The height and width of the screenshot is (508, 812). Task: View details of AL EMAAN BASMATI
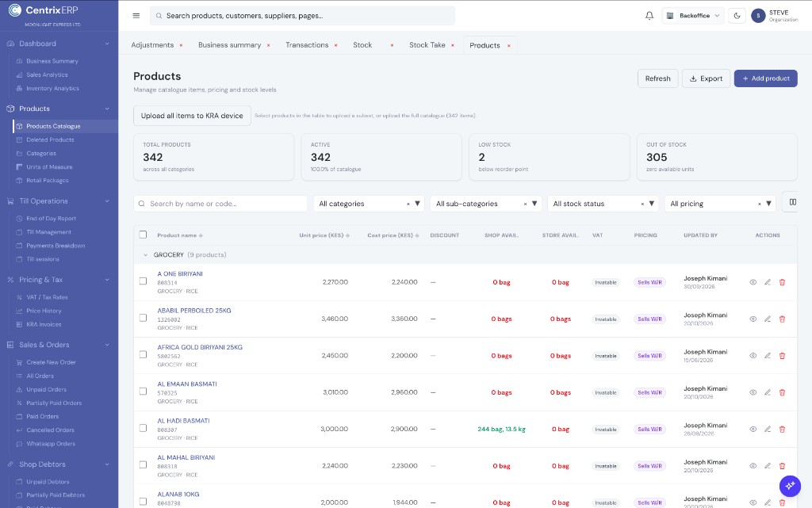coord(753,392)
